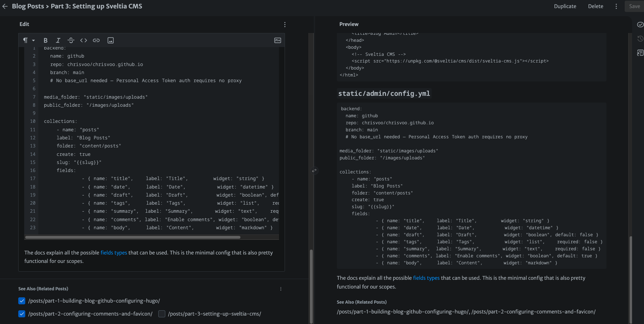Open paragraph style dropdown

(29, 40)
